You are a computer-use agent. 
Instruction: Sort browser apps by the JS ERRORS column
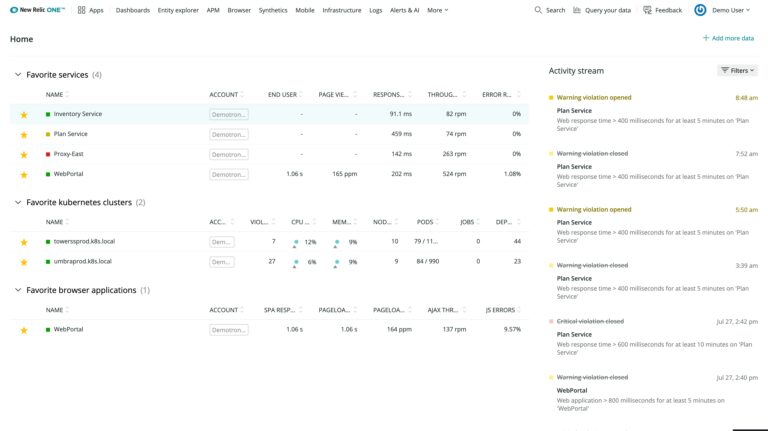tap(503, 310)
